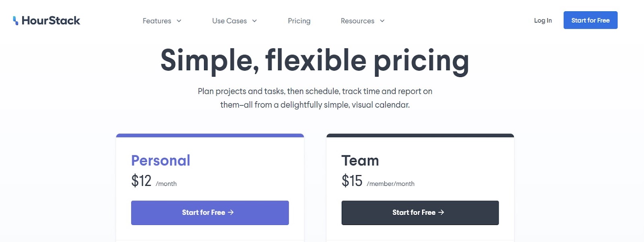644x242 pixels.
Task: Navigate to Features in the top menu
Action: point(157,21)
